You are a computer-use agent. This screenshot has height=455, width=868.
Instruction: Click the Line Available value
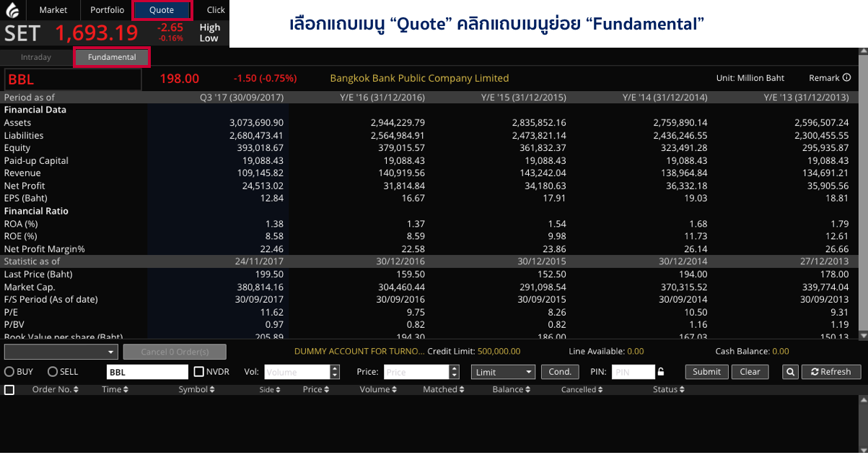point(636,352)
